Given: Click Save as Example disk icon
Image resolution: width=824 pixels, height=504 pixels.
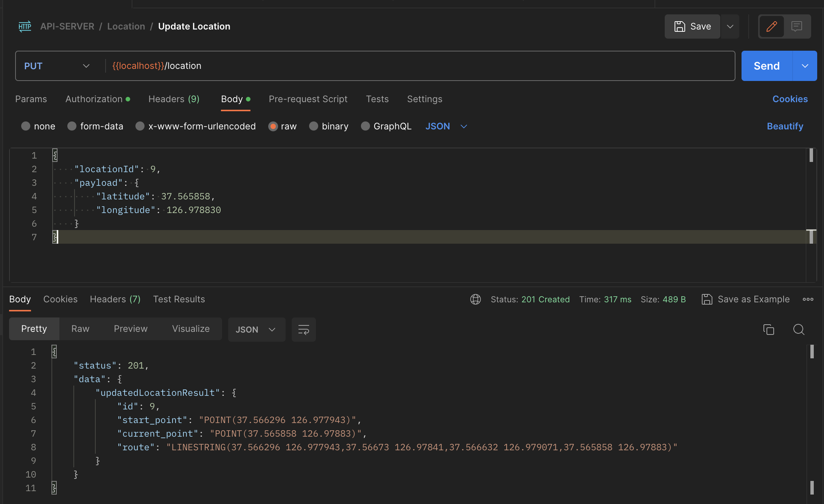Looking at the screenshot, I should click(x=707, y=299).
